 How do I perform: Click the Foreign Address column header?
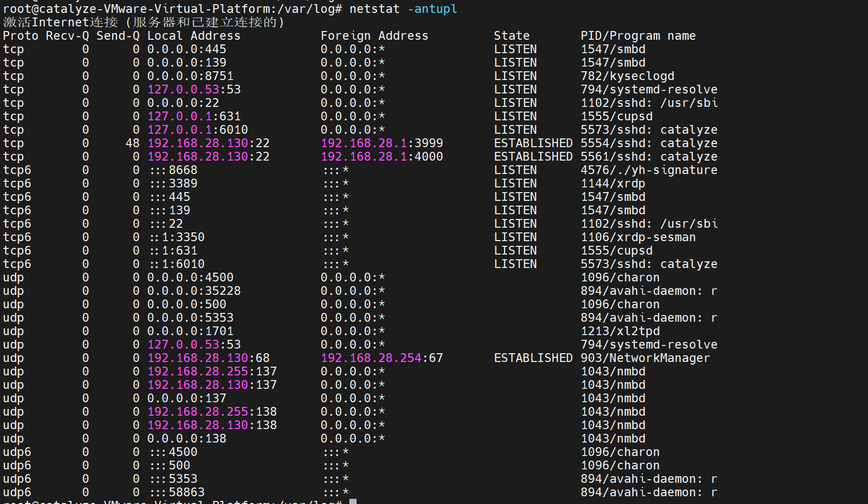(374, 36)
